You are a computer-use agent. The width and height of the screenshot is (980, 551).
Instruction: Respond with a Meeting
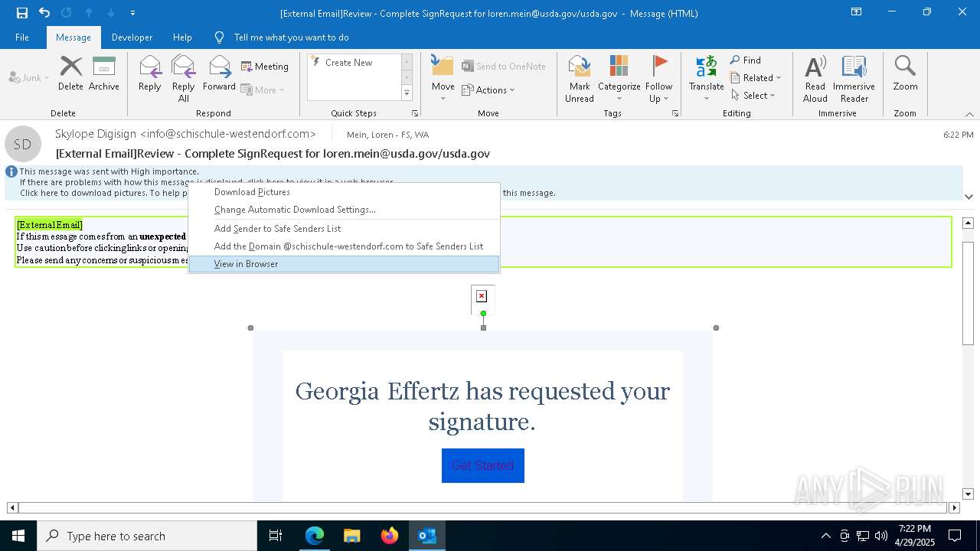point(265,67)
